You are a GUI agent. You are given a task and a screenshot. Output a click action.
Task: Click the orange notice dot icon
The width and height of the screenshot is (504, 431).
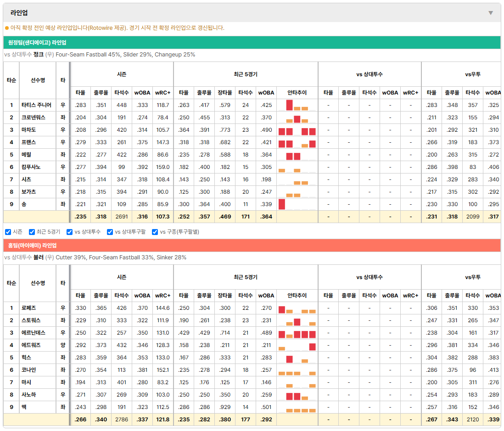7,28
